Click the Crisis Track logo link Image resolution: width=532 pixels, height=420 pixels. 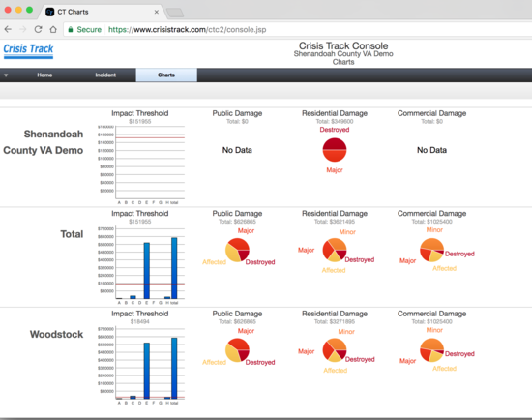coord(28,50)
